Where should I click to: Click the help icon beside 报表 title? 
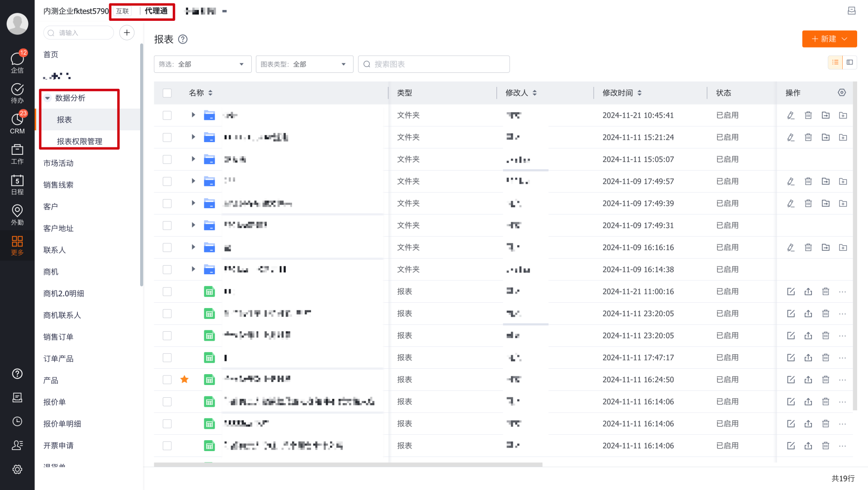[x=183, y=39]
